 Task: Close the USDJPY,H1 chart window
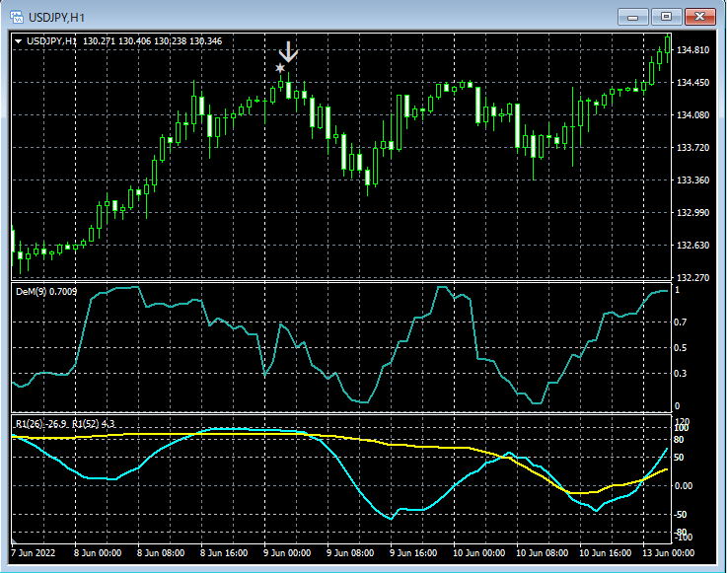[701, 17]
